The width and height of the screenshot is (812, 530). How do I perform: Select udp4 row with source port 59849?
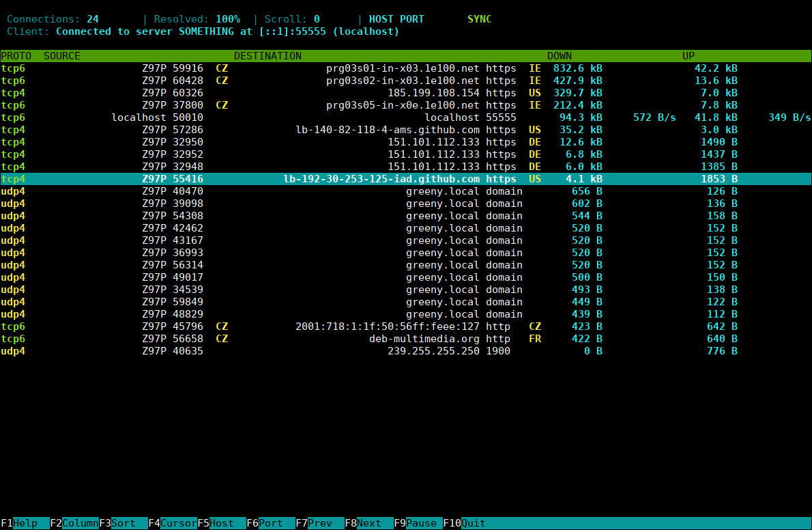406,302
